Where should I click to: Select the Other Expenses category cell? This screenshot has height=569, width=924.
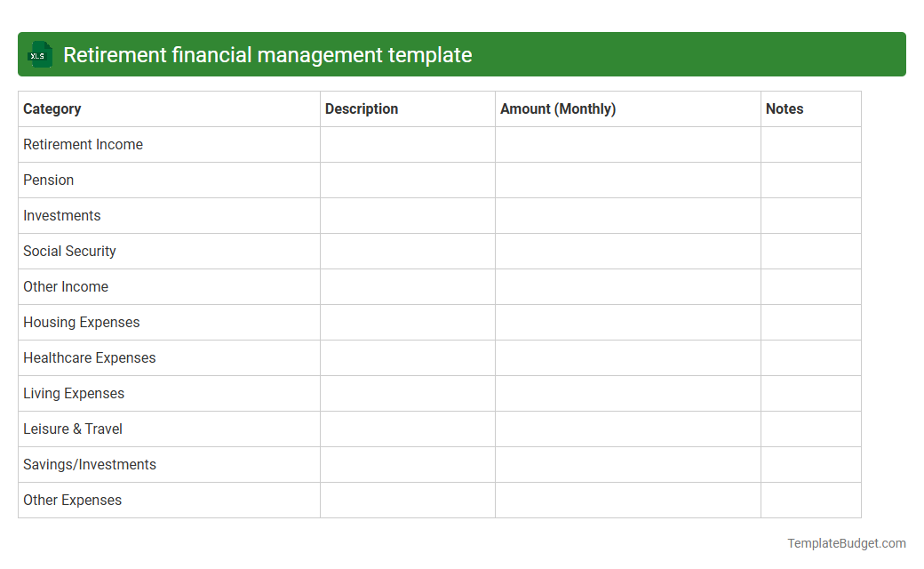(72, 500)
